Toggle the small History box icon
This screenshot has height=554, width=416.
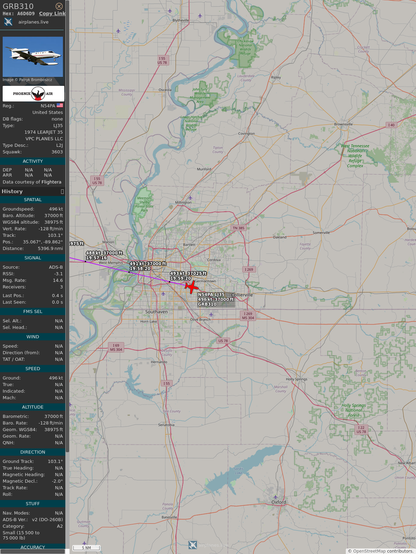62,191
